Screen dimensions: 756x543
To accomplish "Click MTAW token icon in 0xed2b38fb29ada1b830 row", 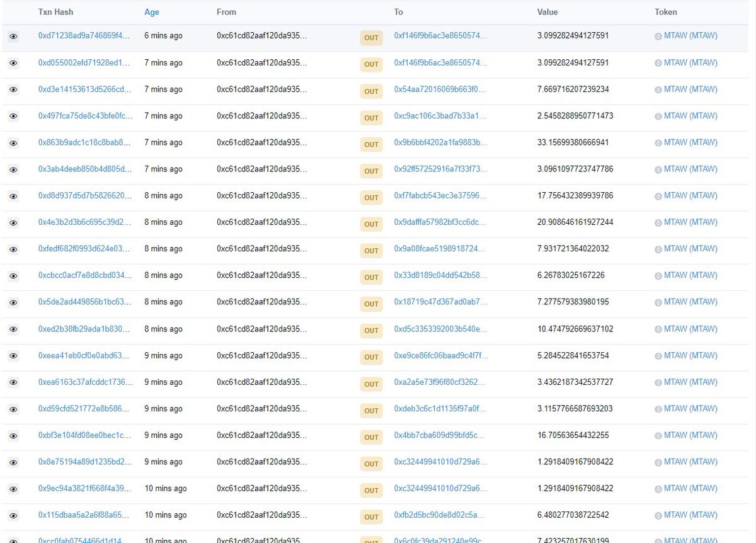I will tap(658, 329).
